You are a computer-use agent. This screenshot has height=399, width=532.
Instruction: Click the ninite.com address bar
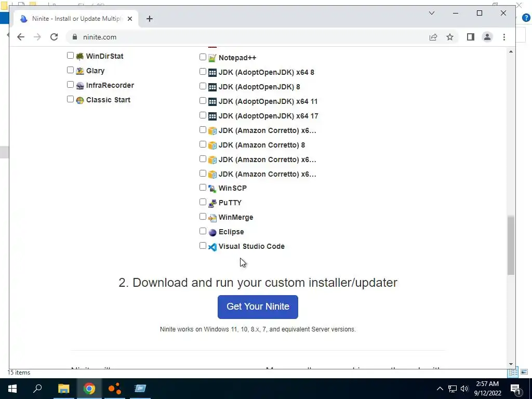[246, 37]
